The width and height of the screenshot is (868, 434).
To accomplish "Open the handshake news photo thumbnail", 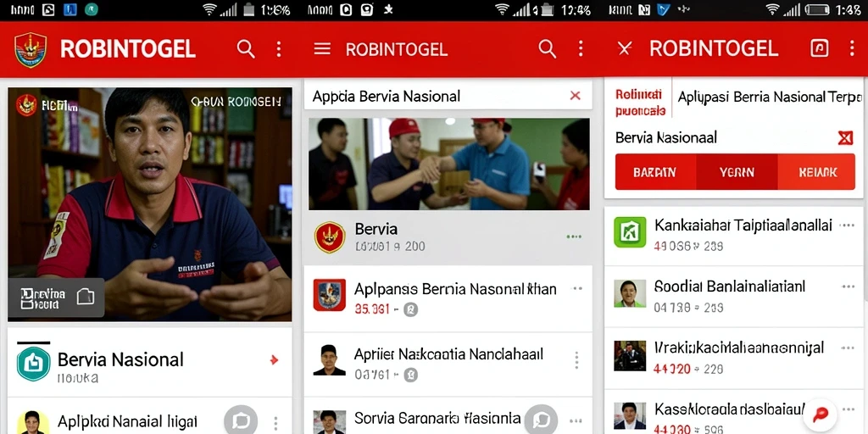I will click(x=449, y=164).
